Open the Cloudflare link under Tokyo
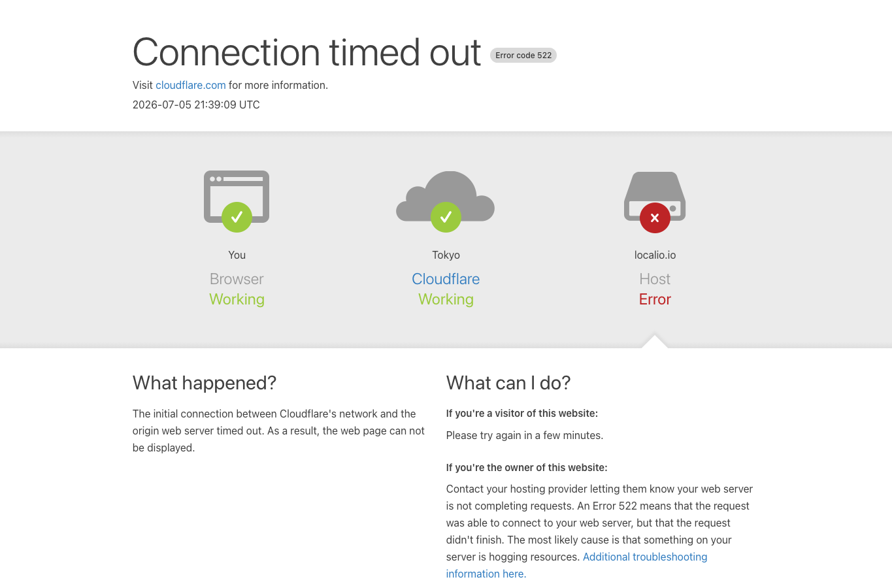 click(446, 279)
